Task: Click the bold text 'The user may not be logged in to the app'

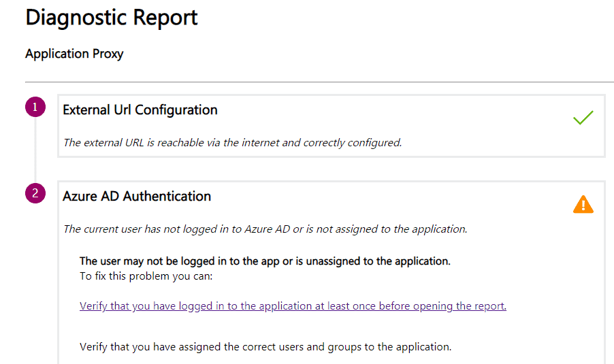Action: [179, 261]
